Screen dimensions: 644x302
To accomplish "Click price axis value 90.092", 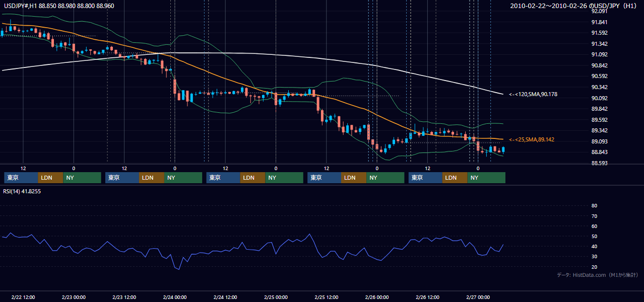I will 599,98.
